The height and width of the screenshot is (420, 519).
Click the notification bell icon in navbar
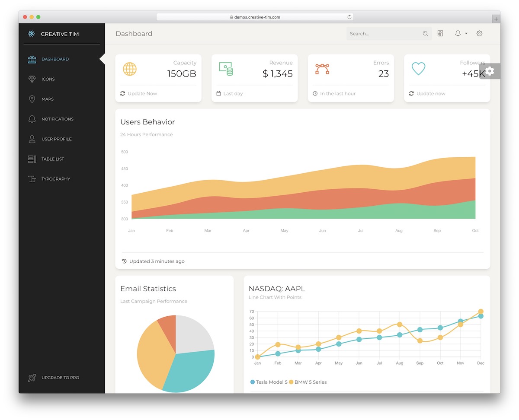pos(458,34)
